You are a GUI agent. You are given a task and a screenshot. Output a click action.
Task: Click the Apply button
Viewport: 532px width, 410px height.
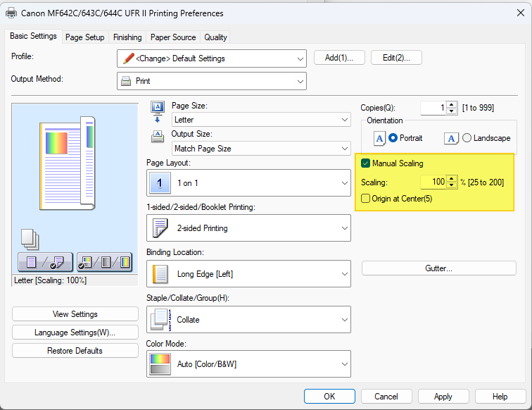tap(443, 397)
